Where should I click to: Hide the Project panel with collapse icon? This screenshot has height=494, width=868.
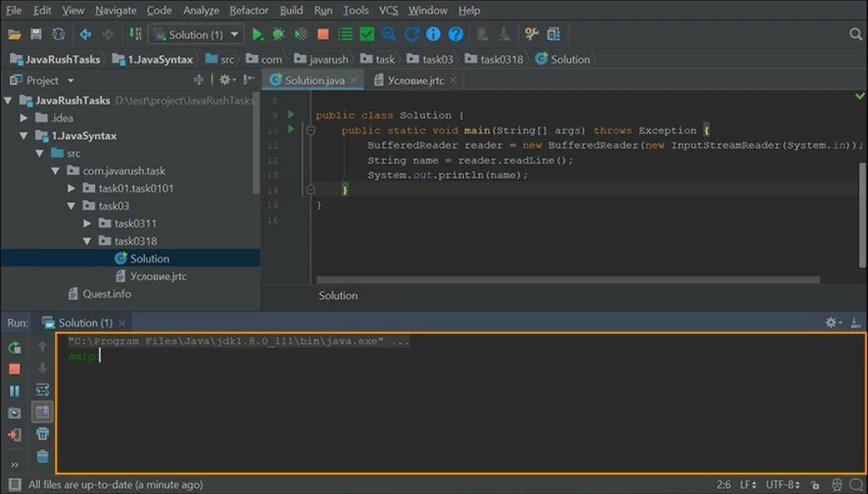pos(249,80)
